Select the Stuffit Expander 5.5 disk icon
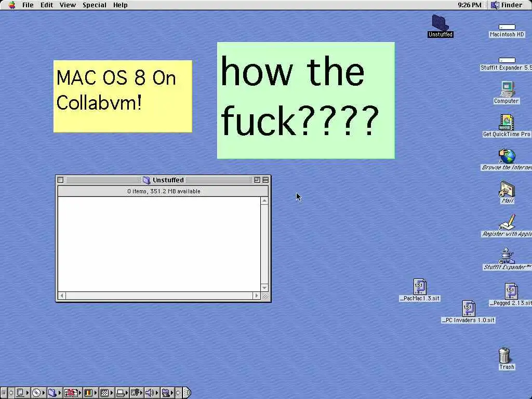The height and width of the screenshot is (399, 532). [x=507, y=60]
